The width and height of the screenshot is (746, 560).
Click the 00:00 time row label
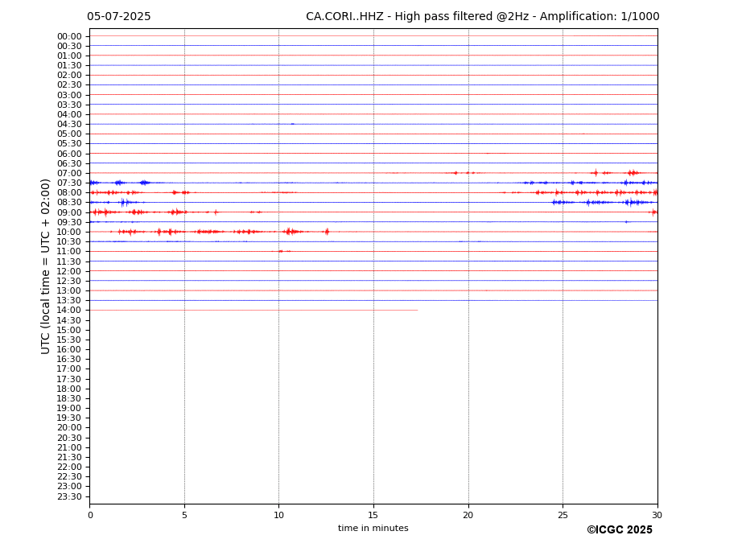69,37
